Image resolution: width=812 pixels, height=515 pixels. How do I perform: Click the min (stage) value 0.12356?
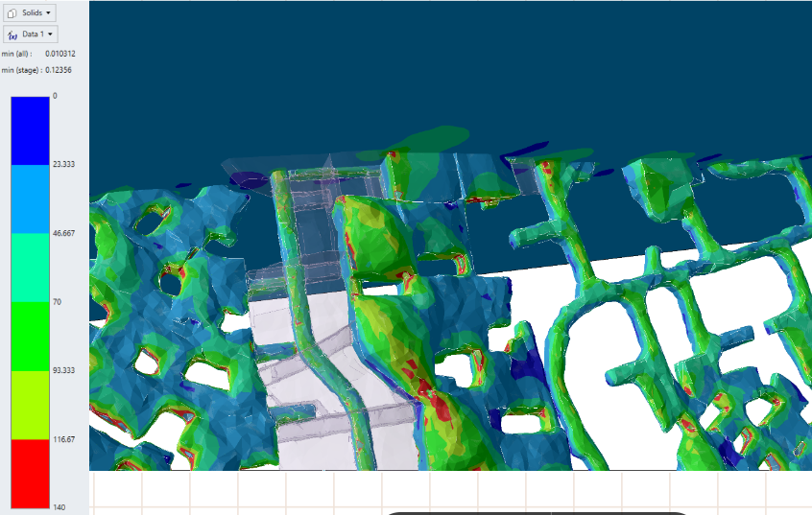[60, 70]
